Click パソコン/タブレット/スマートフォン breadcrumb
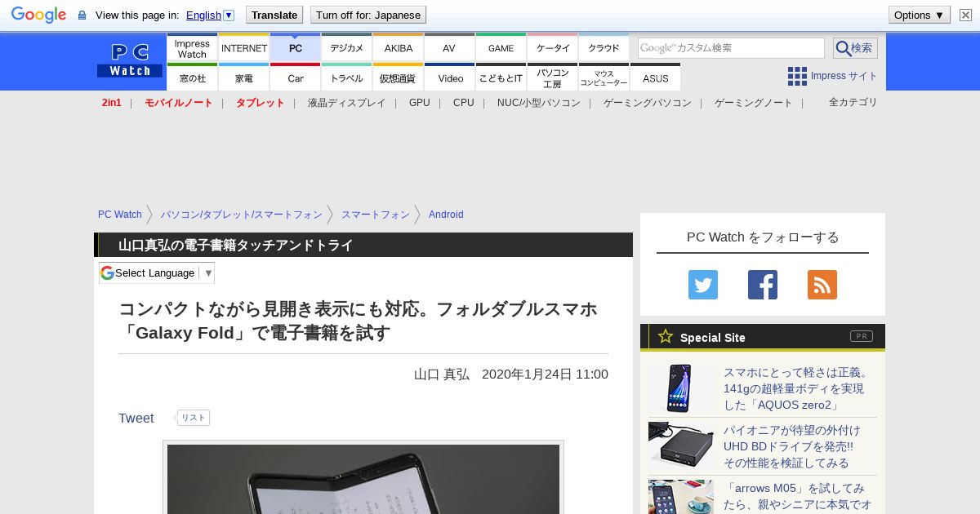The width and height of the screenshot is (980, 514). coord(242,215)
